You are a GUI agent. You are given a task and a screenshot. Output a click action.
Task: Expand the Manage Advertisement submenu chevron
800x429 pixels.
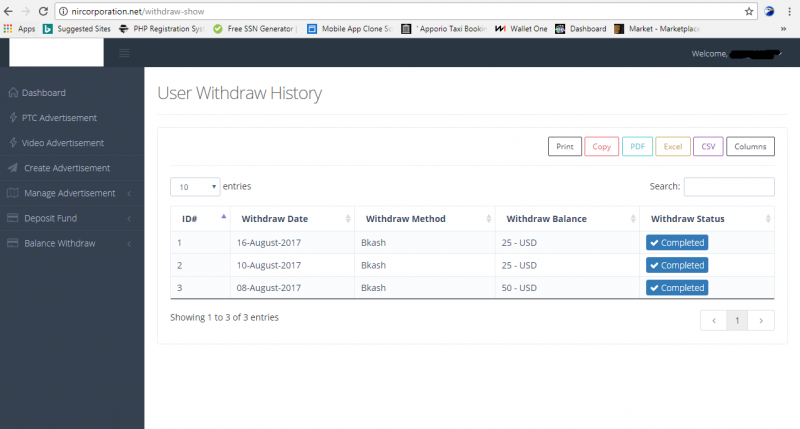[x=129, y=193]
